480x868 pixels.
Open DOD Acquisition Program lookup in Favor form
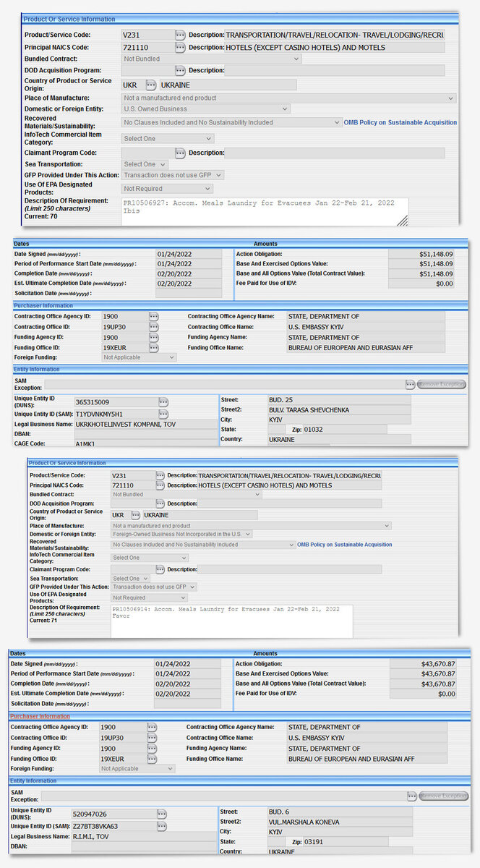(x=160, y=503)
